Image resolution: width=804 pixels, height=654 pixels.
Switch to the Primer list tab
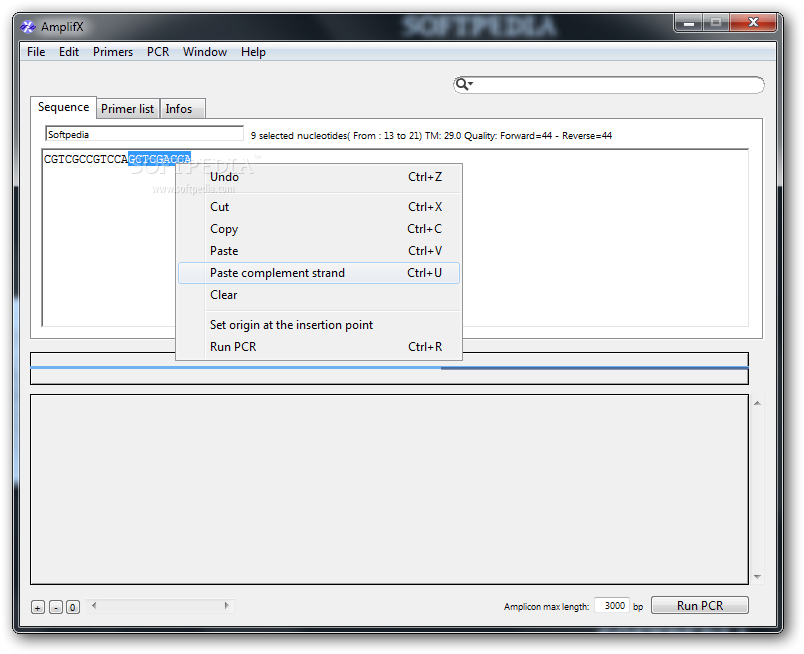point(128,109)
